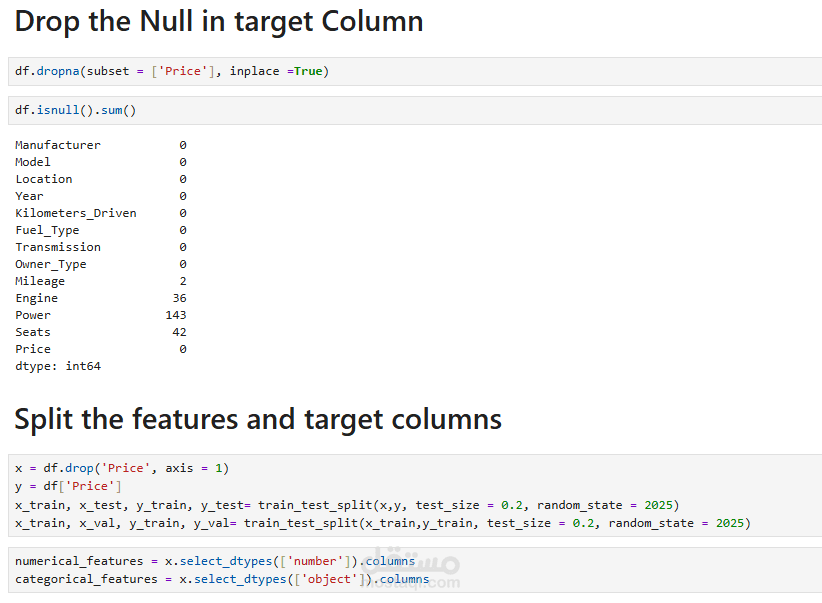Image resolution: width=822 pixels, height=603 pixels.
Task: Click the categorical_features code line
Action: (x=222, y=579)
